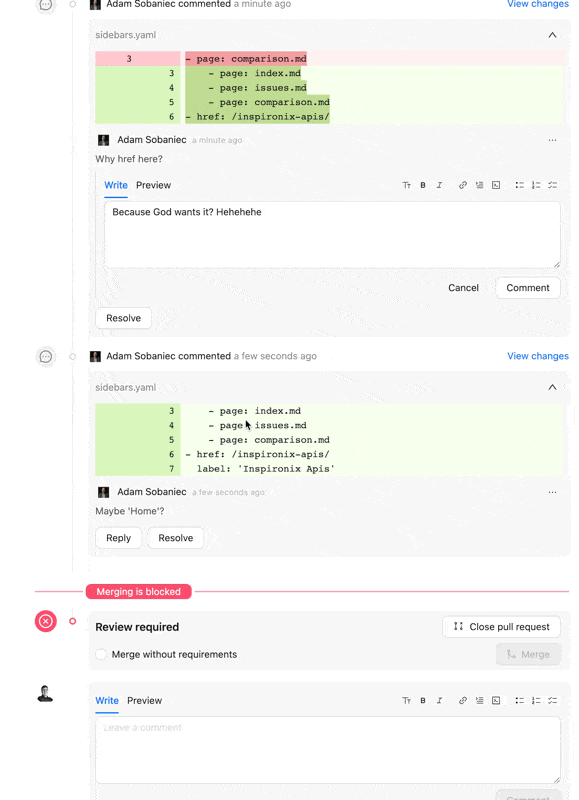
Task: Change heading text size in bottom editor
Action: (407, 701)
